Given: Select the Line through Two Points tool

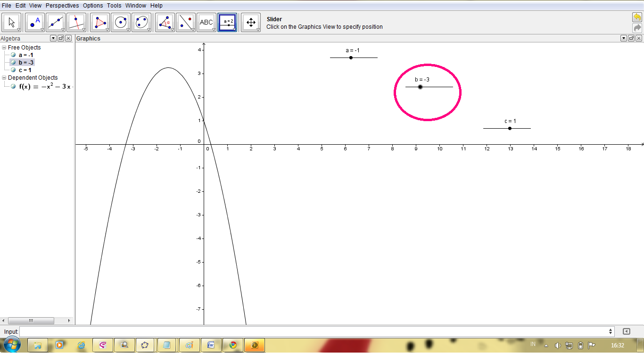Looking at the screenshot, I should point(56,22).
